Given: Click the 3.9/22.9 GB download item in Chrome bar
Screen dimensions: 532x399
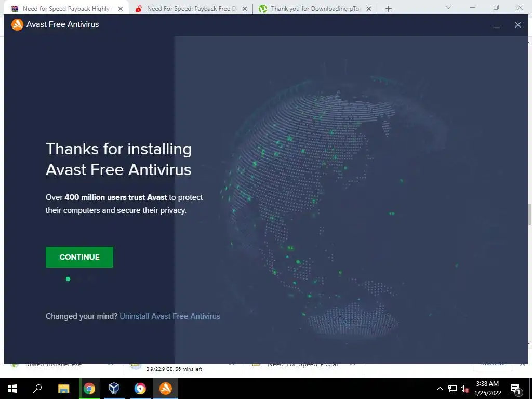Looking at the screenshot, I should (x=183, y=368).
